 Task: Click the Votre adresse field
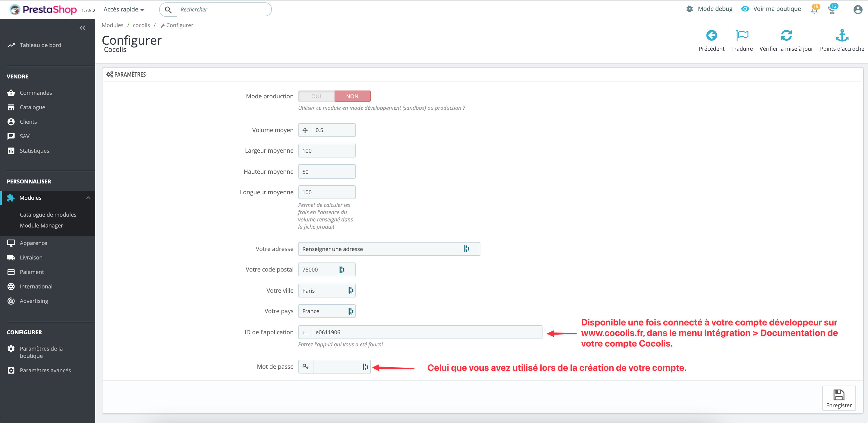pos(389,249)
